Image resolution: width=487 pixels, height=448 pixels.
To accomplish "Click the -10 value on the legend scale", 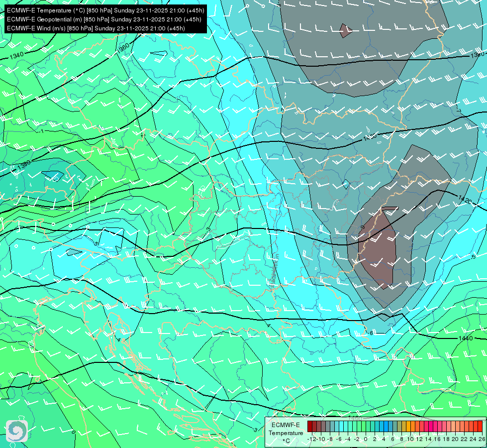I will [x=321, y=439].
